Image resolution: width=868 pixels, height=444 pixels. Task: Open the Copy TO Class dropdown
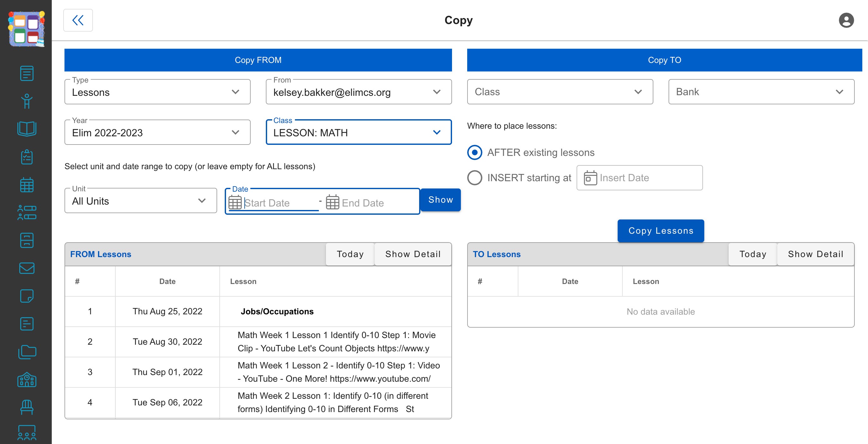[x=560, y=92]
